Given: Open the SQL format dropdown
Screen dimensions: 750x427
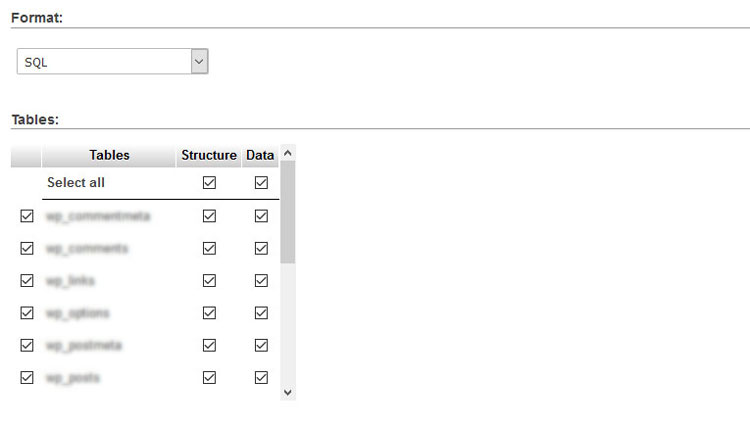Looking at the screenshot, I should [112, 62].
